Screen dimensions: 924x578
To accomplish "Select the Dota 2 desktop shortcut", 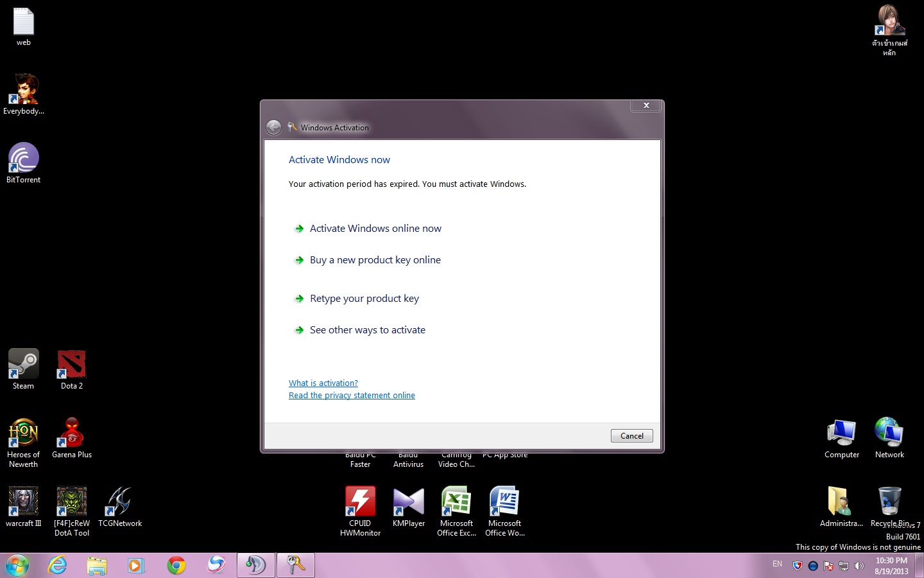I will tap(72, 369).
